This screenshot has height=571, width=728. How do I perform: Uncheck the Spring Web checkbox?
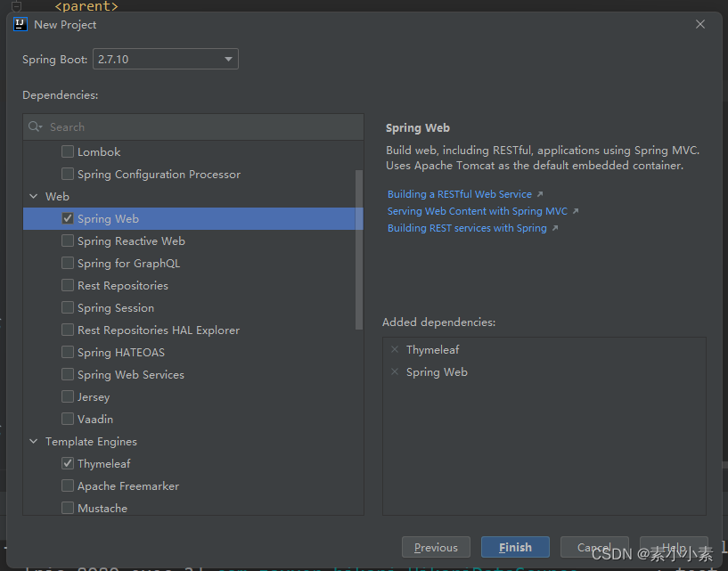(x=68, y=218)
